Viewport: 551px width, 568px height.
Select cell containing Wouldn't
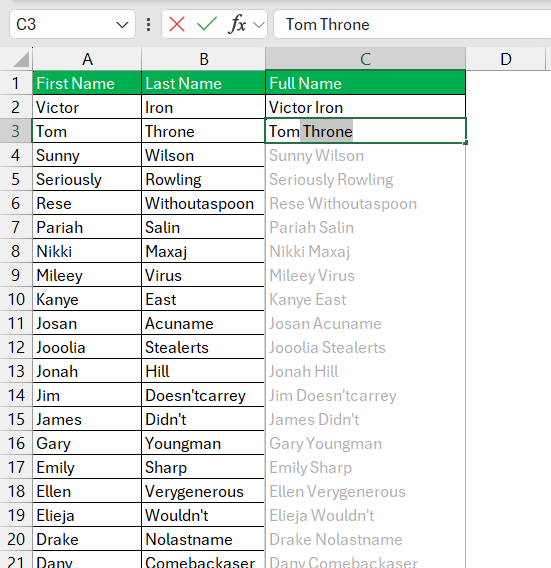(203, 515)
